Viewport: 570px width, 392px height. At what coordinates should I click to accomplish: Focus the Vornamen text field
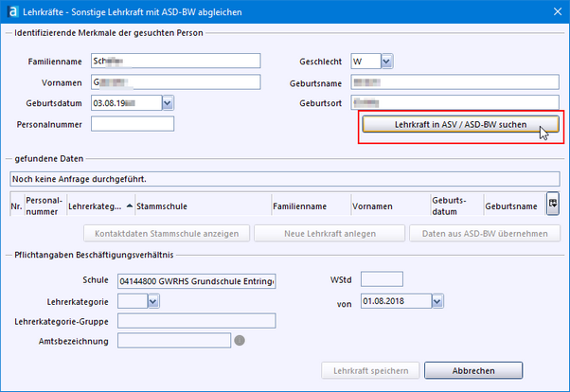pyautogui.click(x=174, y=81)
